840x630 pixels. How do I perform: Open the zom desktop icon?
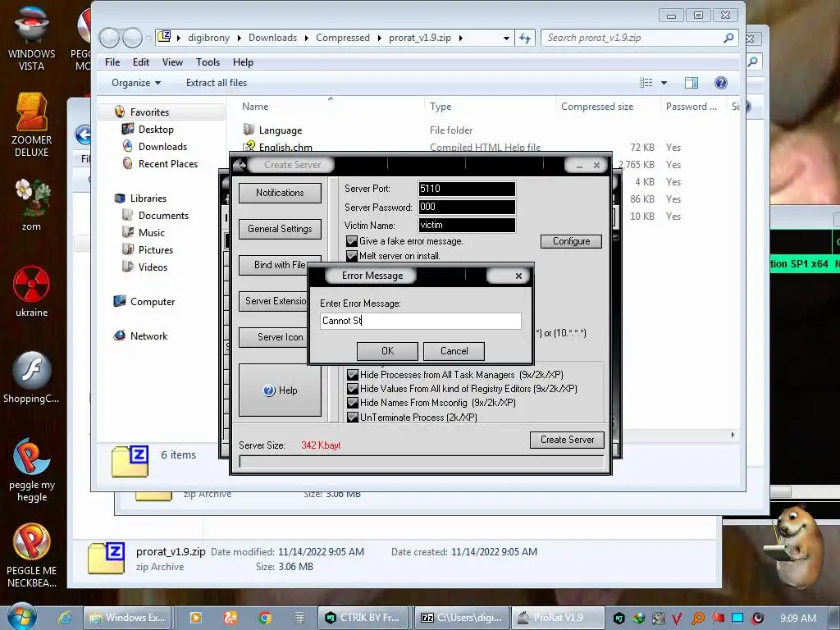coord(32,204)
